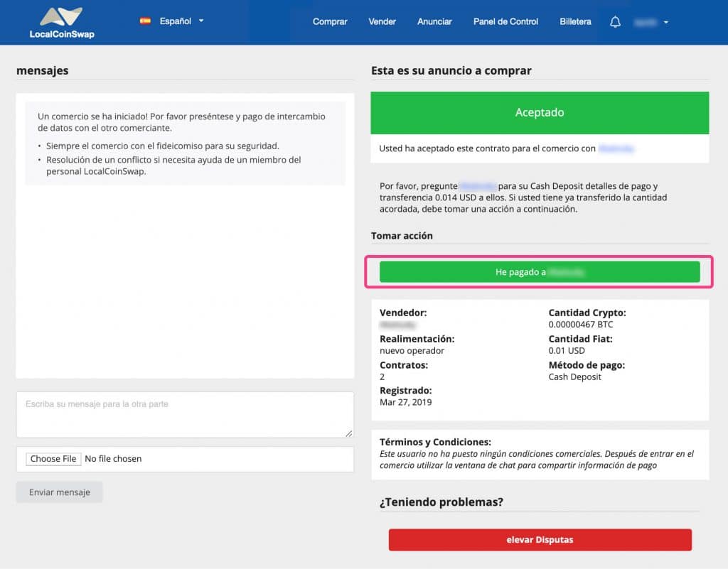
Task: Navigate to Billetera
Action: 575,22
